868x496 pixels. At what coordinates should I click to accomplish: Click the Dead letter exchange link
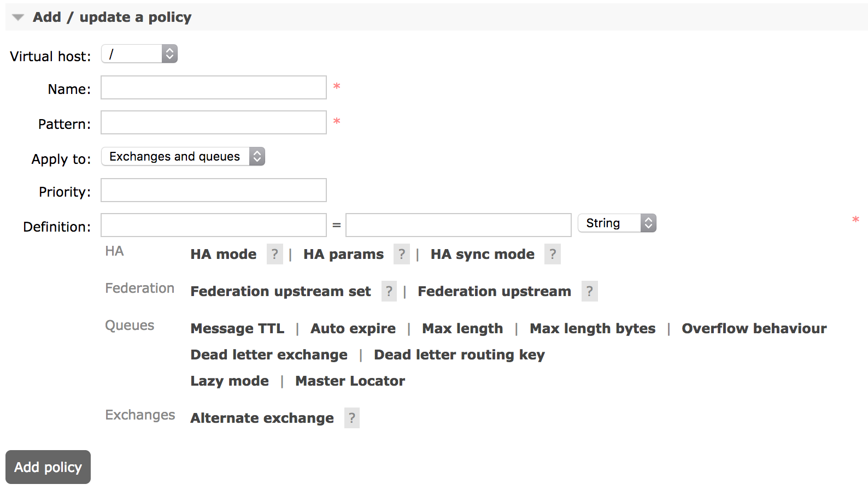pyautogui.click(x=269, y=355)
